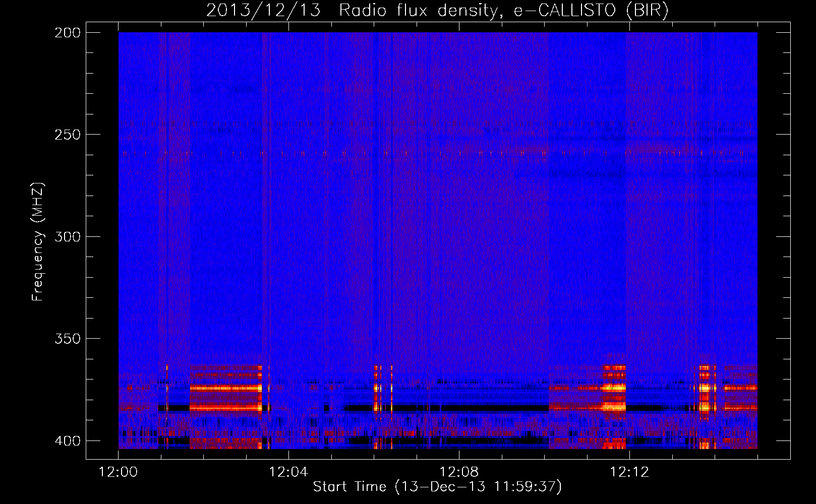Image resolution: width=816 pixels, height=504 pixels.
Task: Click the 300 frequency tick label
Action: click(x=68, y=237)
